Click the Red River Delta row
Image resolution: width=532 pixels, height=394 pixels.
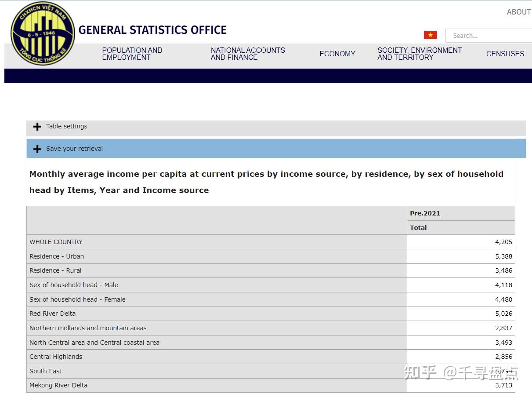click(176, 314)
